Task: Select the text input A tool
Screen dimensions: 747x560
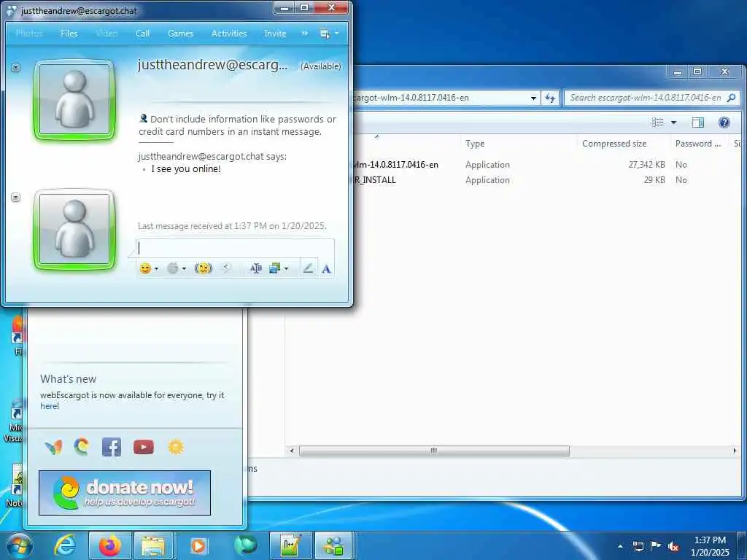Action: pyautogui.click(x=326, y=269)
